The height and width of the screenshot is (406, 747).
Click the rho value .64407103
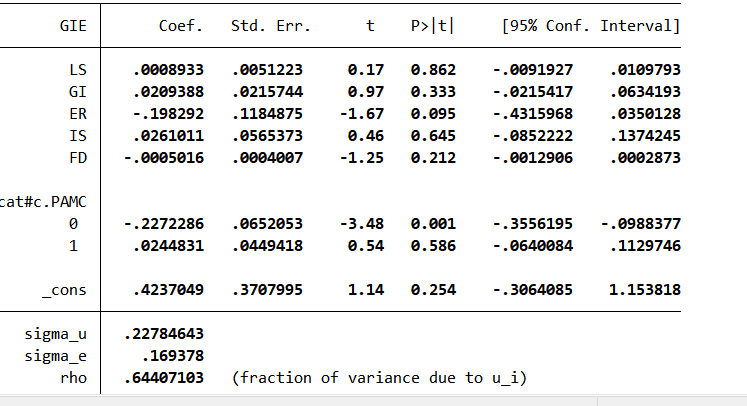pyautogui.click(x=164, y=378)
